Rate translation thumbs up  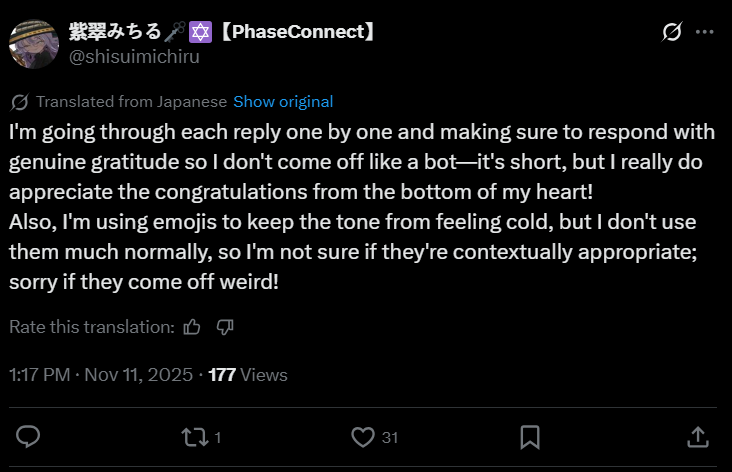pos(193,327)
